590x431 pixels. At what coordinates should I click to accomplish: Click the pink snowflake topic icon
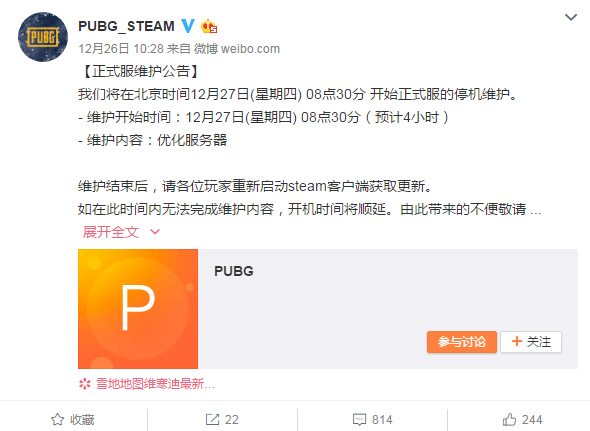[x=85, y=384]
